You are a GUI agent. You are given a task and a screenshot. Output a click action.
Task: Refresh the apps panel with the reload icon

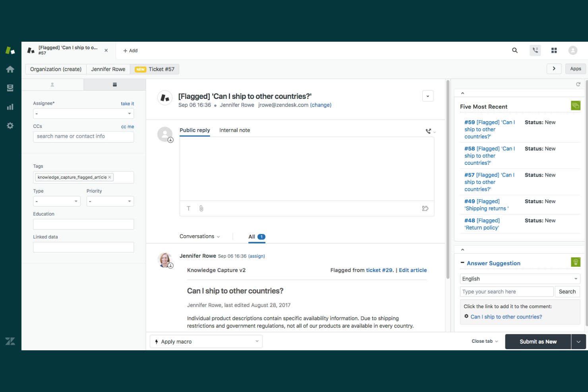578,84
